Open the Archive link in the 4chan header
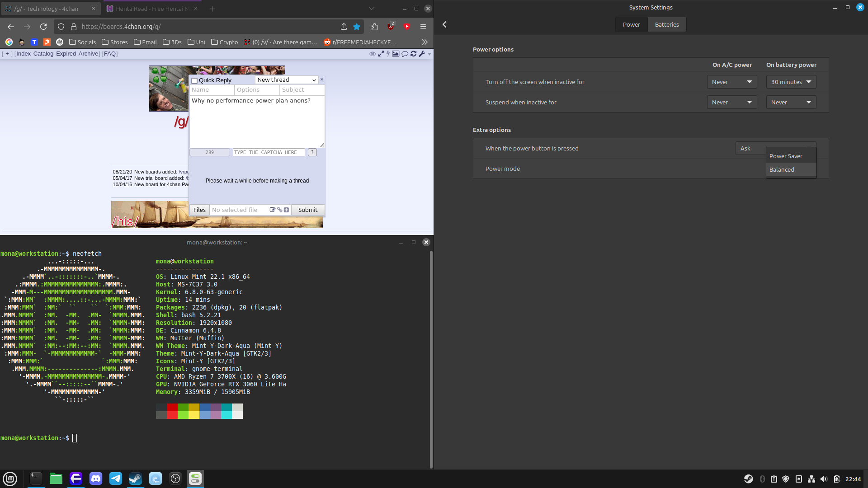Viewport: 868px width, 488px height. (x=88, y=53)
